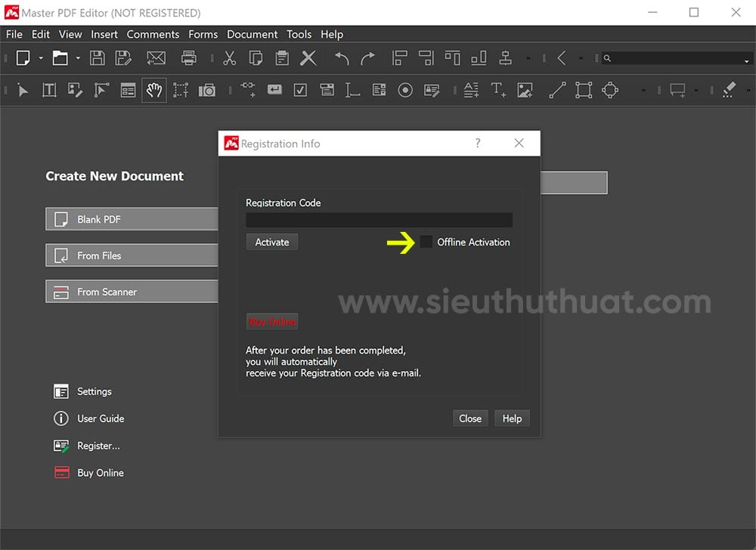Viewport: 756px width, 550px height.
Task: Open the Insert menu
Action: click(x=104, y=34)
